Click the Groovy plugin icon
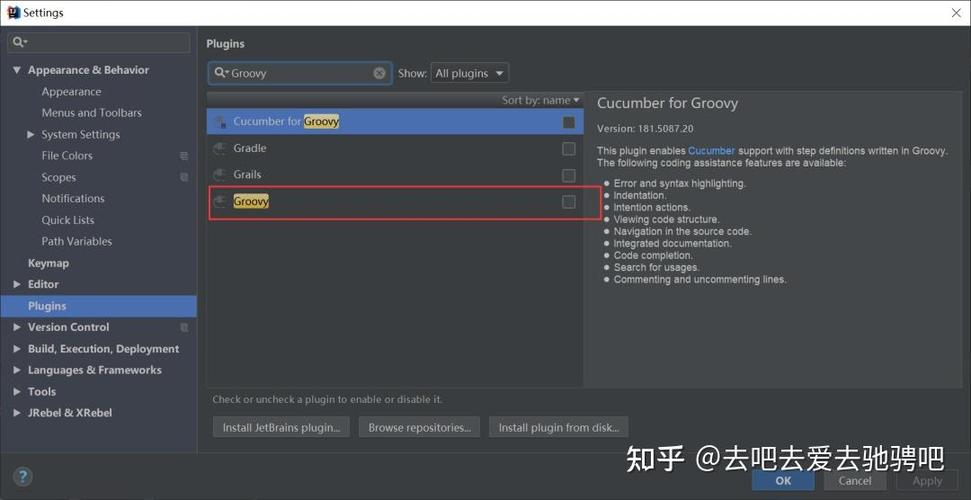971x500 pixels. point(220,202)
